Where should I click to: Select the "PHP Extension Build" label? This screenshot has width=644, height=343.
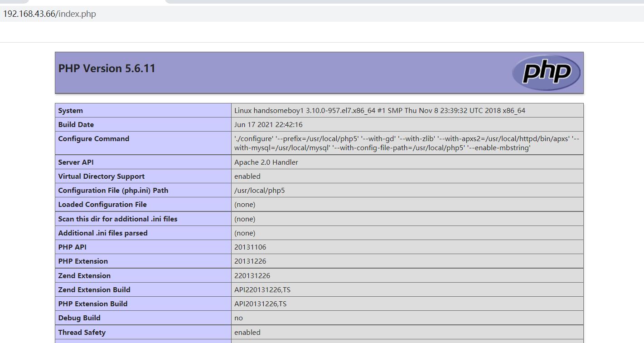tap(93, 304)
